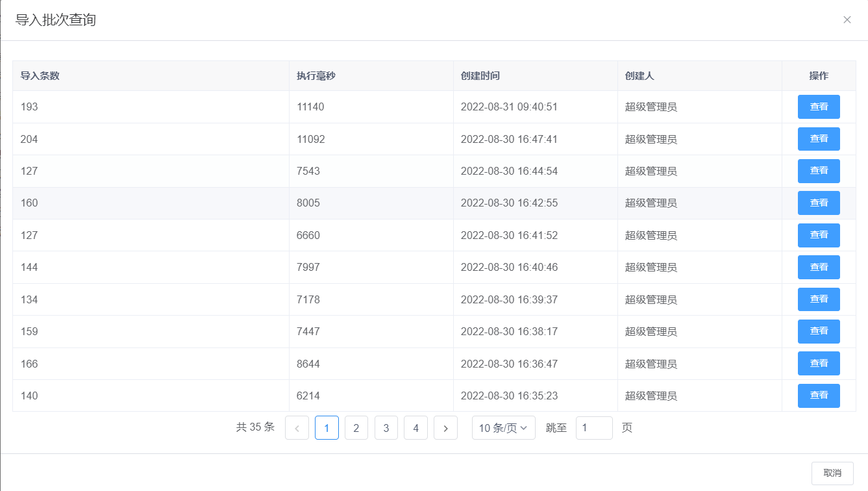
Task: Open 查看 for the 16:44:54 batch
Action: (818, 171)
